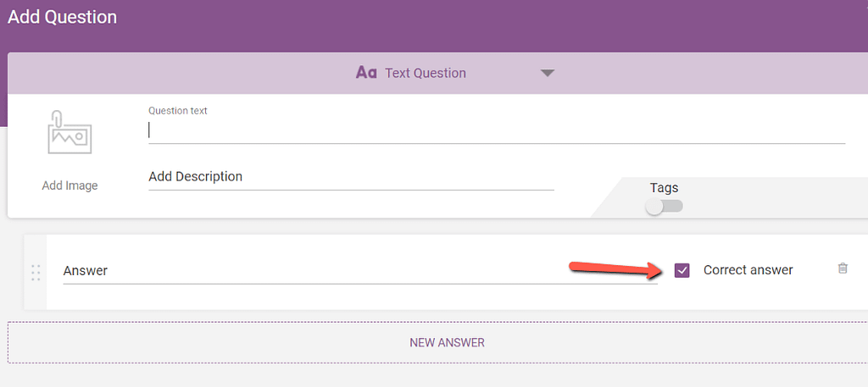This screenshot has width=868, height=387.
Task: Toggle the Tags switch
Action: coord(664,207)
